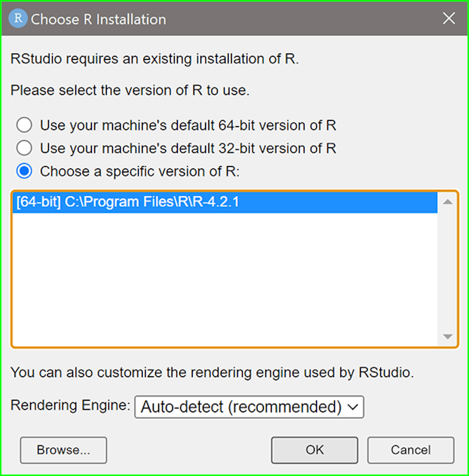This screenshot has height=476, width=469.
Task: Cancel the R installation chooser
Action: (410, 450)
